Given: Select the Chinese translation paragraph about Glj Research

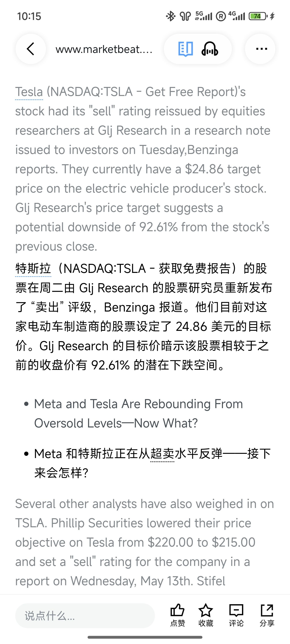Looking at the screenshot, I should [x=144, y=317].
